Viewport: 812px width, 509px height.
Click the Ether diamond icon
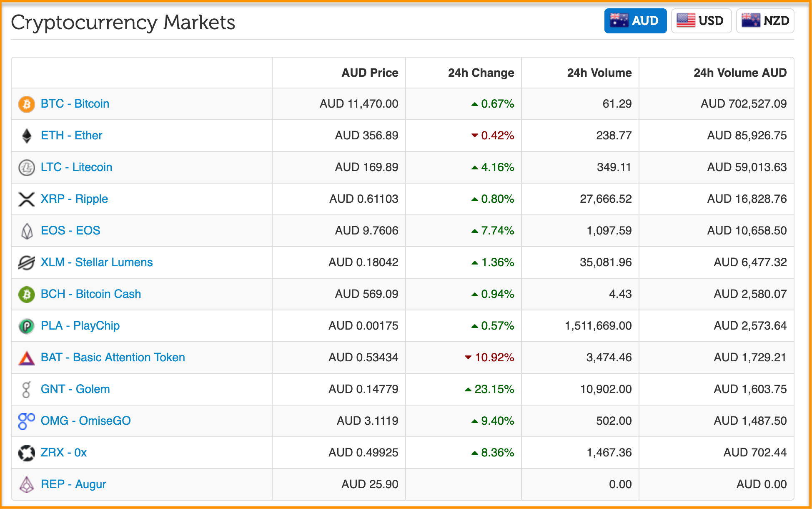click(x=27, y=136)
